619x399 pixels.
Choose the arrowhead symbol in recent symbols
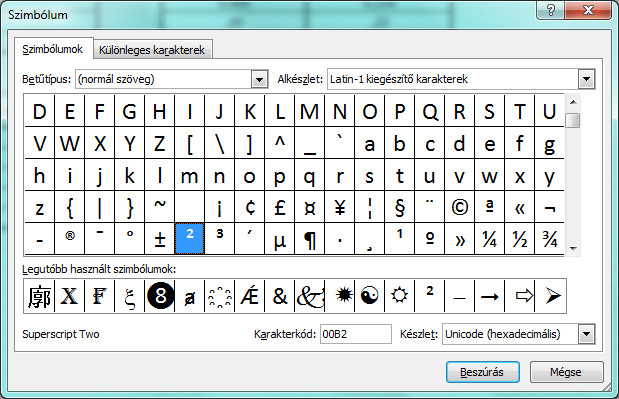[x=551, y=296]
